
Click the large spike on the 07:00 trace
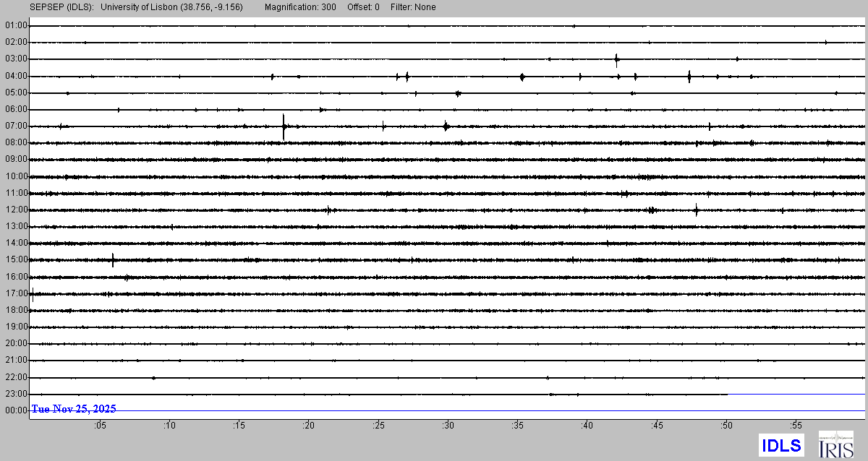pos(284,126)
